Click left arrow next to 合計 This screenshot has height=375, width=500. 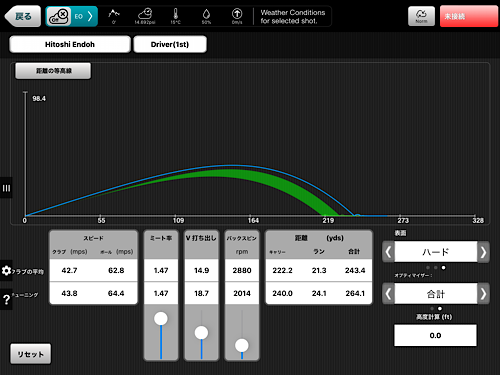[x=388, y=294]
